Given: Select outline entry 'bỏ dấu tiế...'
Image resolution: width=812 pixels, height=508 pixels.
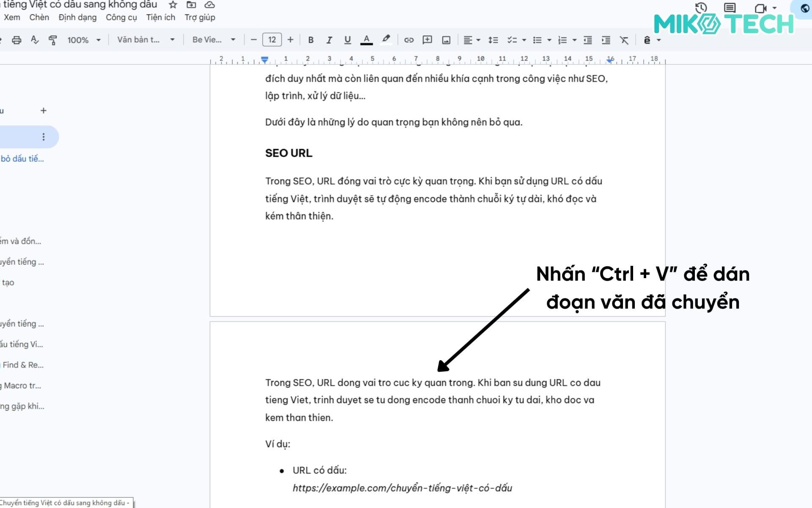Looking at the screenshot, I should [x=22, y=159].
